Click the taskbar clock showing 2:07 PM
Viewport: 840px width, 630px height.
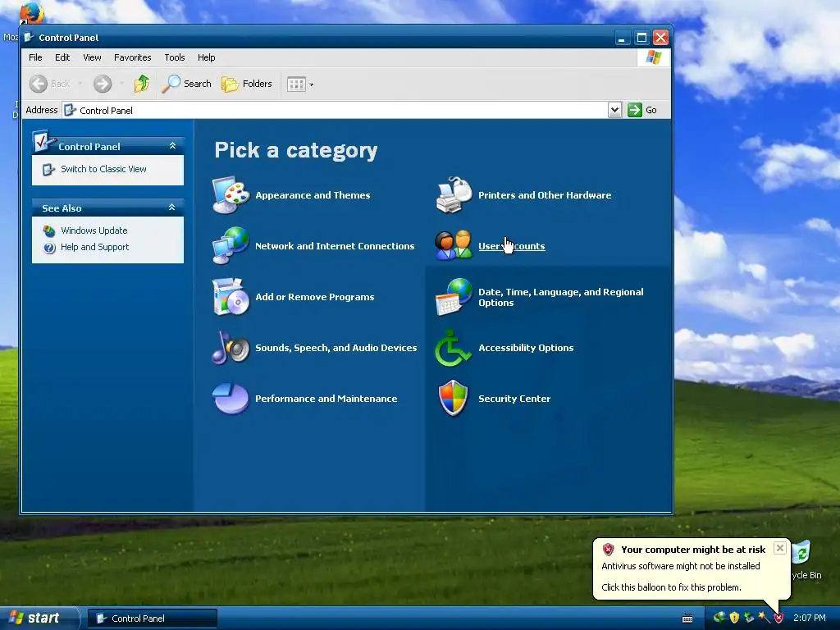[810, 618]
